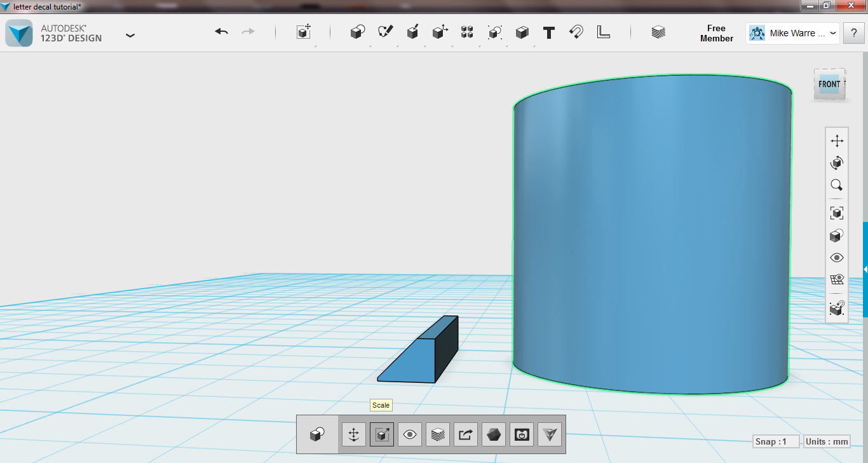Expand the blue side panel arrow
Screen dimensions: 868x463
[865, 270]
